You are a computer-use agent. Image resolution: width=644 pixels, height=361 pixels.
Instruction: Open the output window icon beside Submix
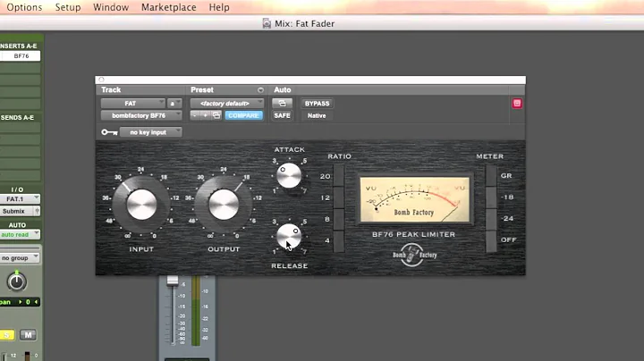[x=37, y=211]
